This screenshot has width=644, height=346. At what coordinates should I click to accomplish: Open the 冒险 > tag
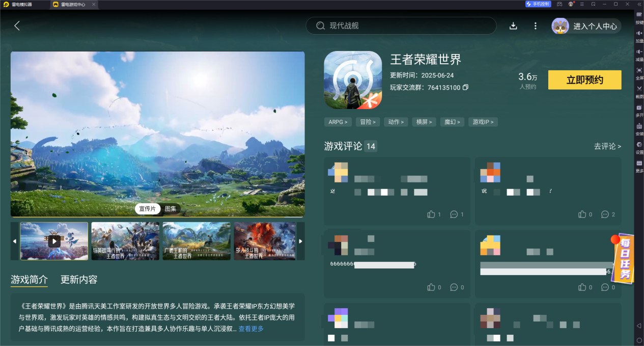(368, 122)
